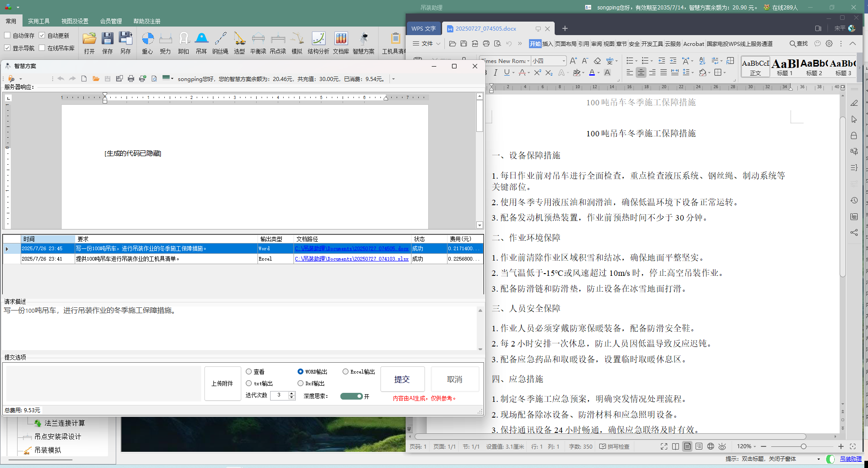868x468 pixels.
Task: Switch to 页面布局 tab in WPS
Action: click(565, 44)
